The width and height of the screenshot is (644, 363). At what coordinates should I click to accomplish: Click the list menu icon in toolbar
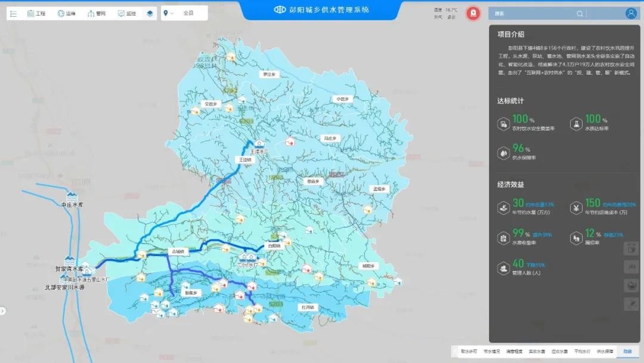coord(13,13)
